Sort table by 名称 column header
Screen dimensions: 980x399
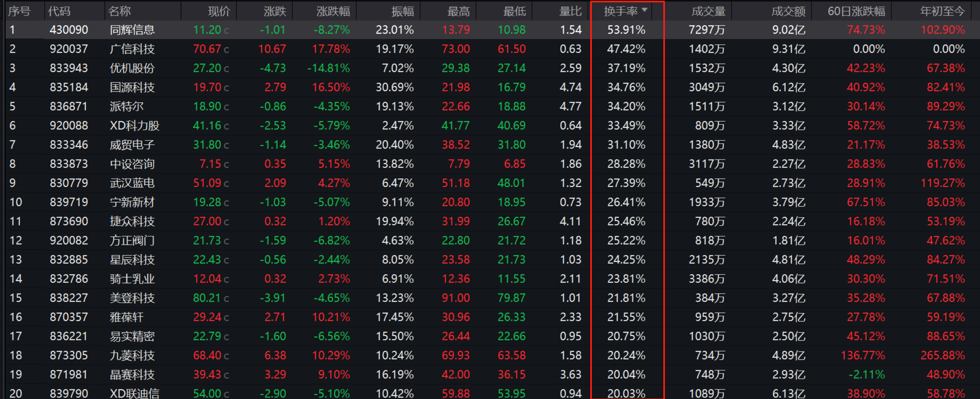pos(119,11)
